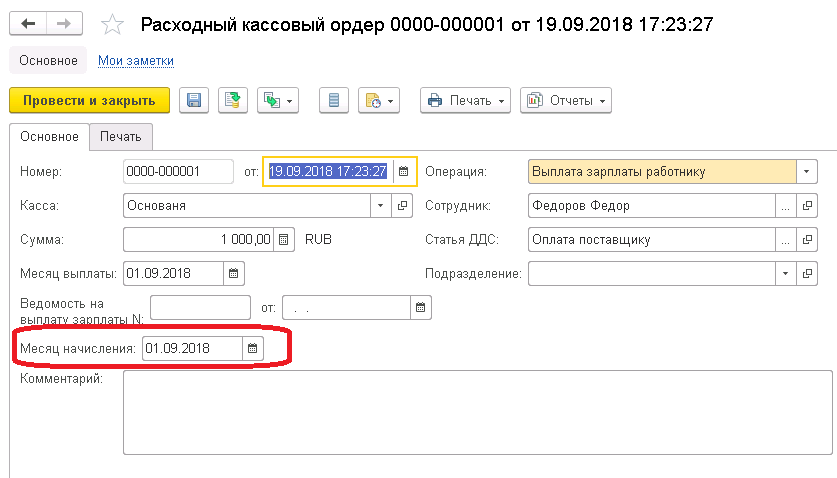
Task: Add document to favorites with star icon
Action: pyautogui.click(x=112, y=25)
